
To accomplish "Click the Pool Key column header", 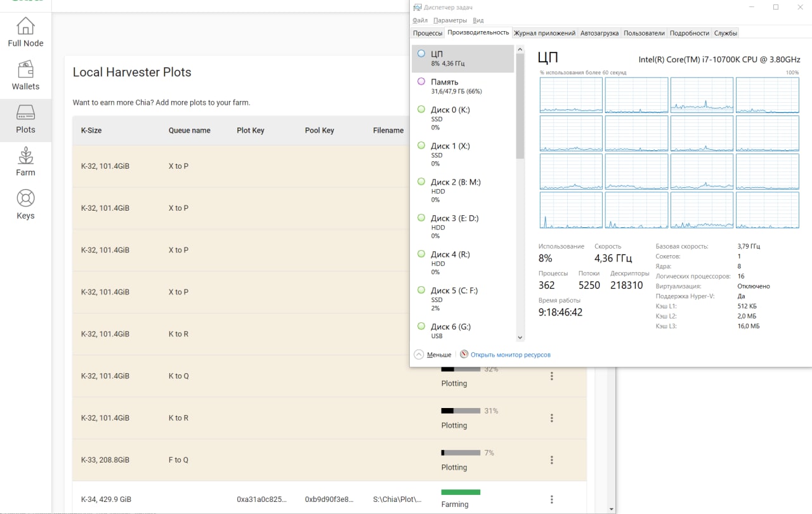I will click(319, 130).
